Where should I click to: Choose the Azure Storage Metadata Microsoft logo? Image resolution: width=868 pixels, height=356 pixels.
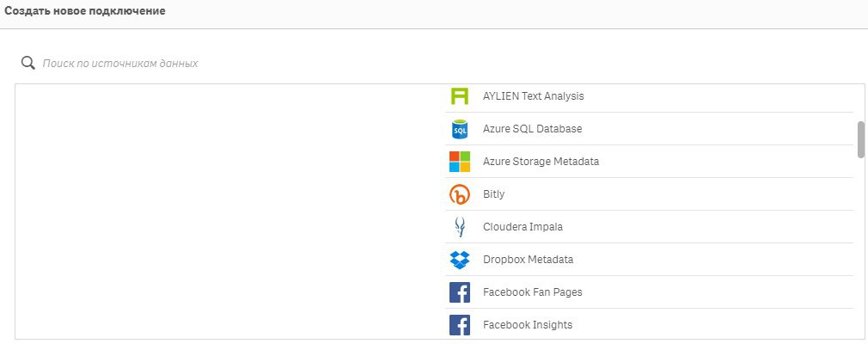pos(460,162)
